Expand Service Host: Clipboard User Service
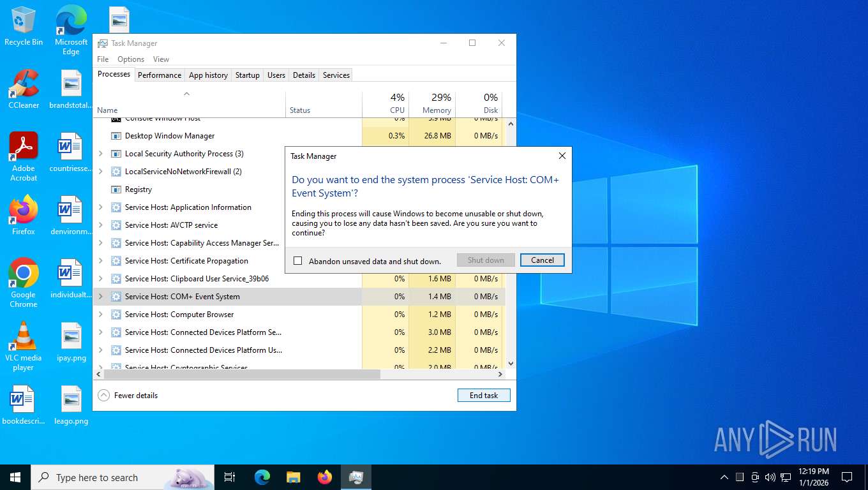Viewport: 868px width, 490px height. tap(101, 279)
